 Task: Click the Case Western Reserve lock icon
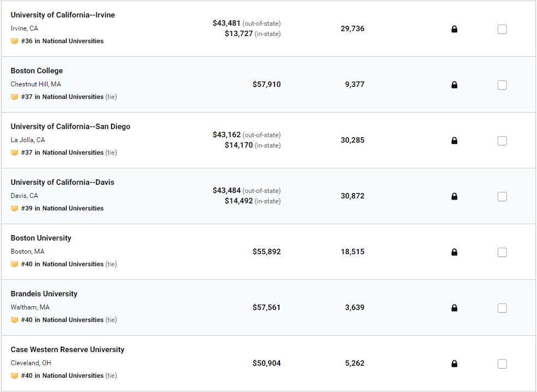pos(454,364)
